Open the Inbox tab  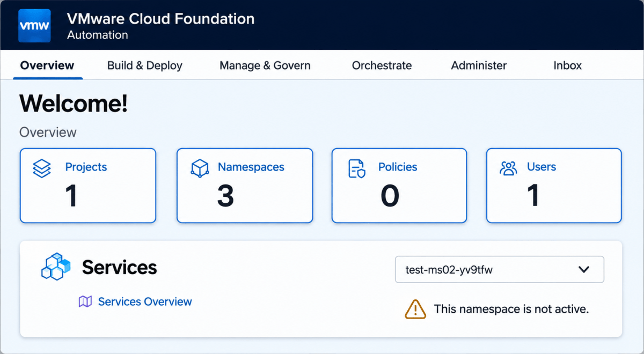tap(568, 65)
